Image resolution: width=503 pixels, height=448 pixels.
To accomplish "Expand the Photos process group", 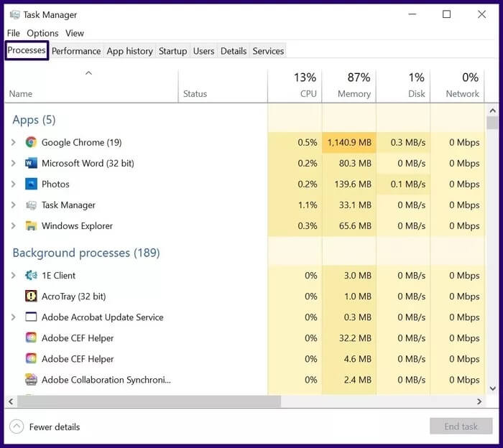I will pyautogui.click(x=13, y=184).
